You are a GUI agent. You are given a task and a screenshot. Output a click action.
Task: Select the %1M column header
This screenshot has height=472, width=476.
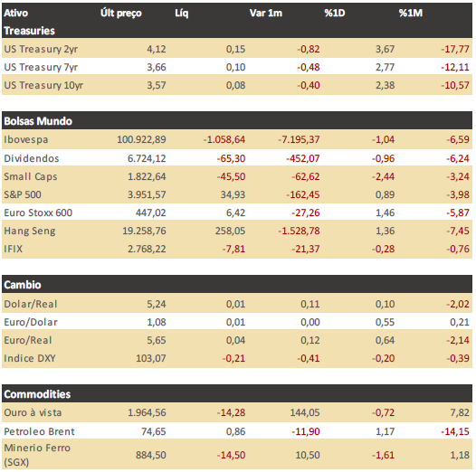pyautogui.click(x=411, y=13)
